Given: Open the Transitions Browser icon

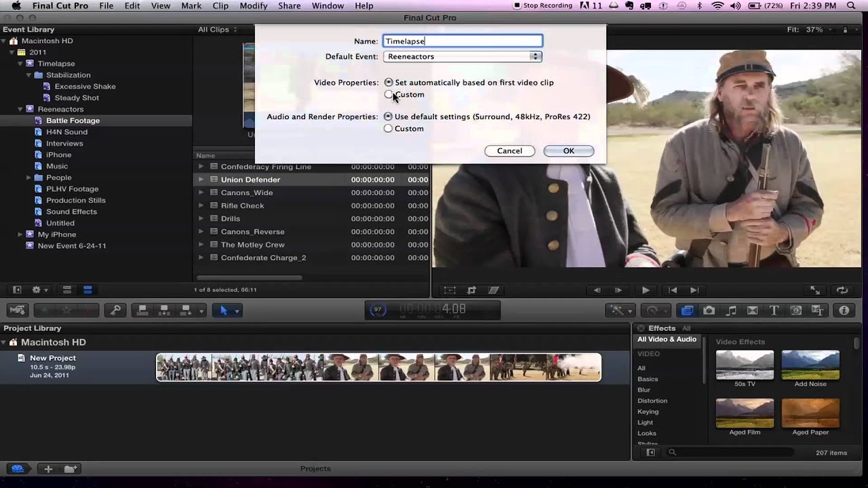Looking at the screenshot, I should 753,310.
